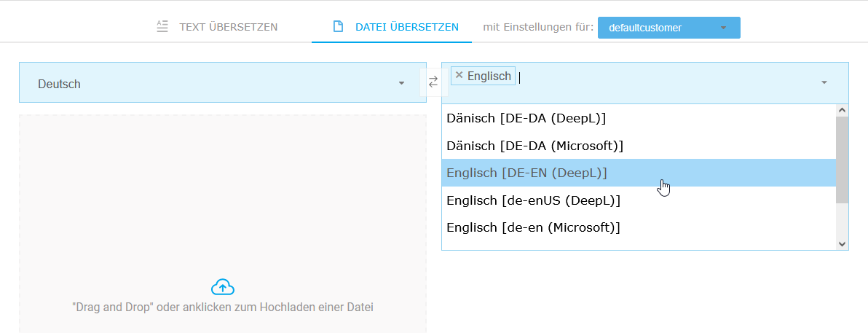
Task: Choose Dänisch [DE-DA (DeepL)] option
Action: pyautogui.click(x=526, y=118)
